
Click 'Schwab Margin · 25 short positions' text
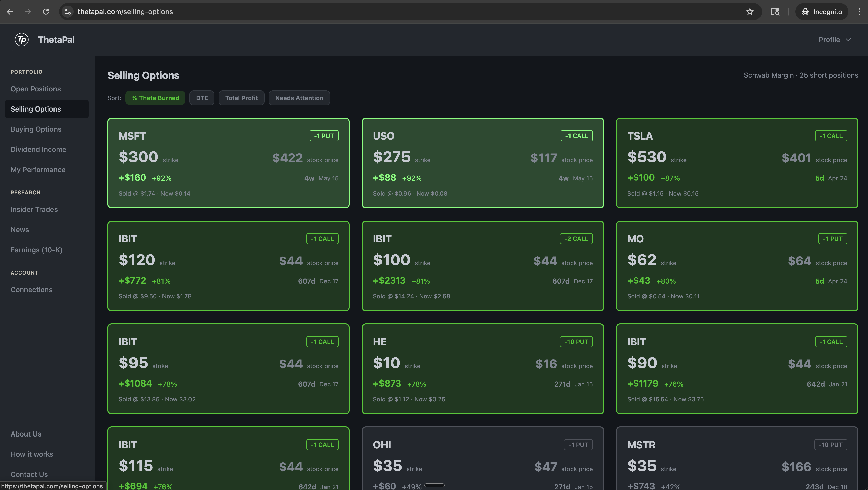click(x=801, y=75)
